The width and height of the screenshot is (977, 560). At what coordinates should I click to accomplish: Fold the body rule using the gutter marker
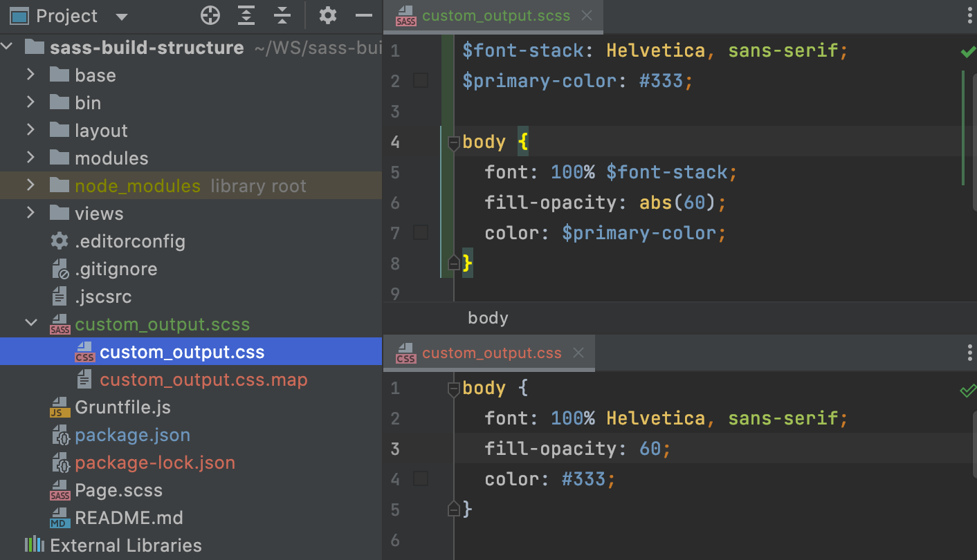454,142
